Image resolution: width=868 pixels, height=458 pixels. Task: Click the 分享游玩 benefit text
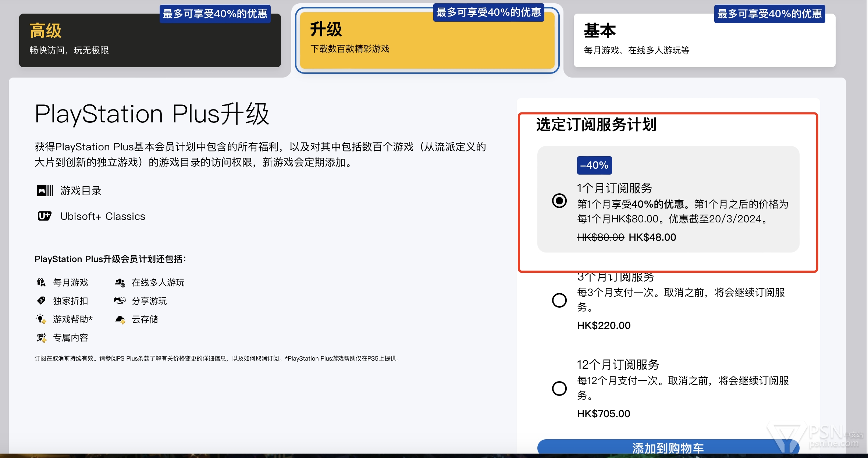(x=149, y=301)
